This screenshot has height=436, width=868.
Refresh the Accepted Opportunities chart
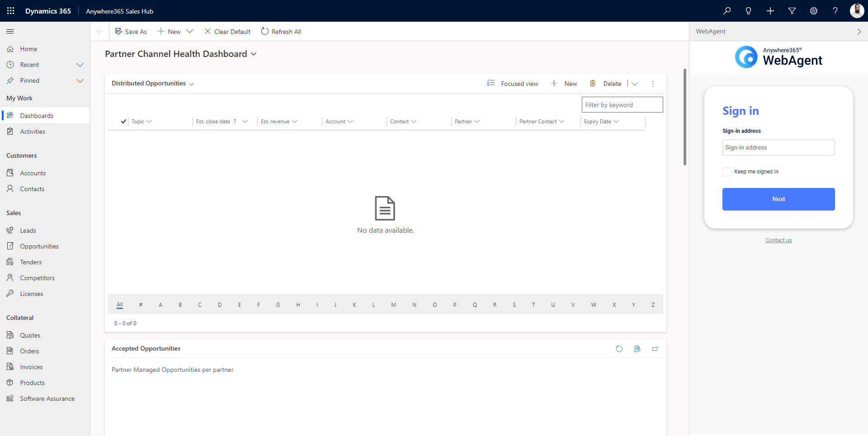[619, 349]
